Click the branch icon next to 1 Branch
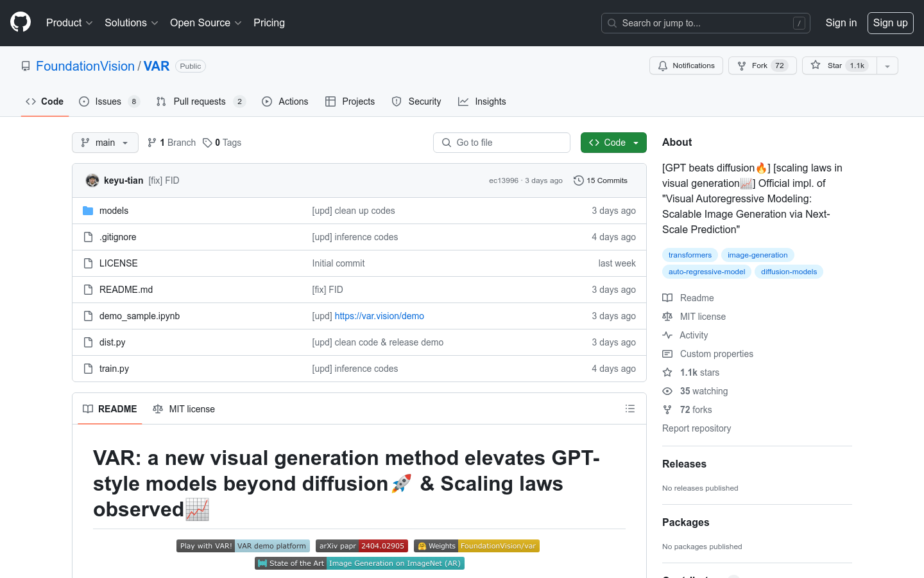 [x=152, y=143]
